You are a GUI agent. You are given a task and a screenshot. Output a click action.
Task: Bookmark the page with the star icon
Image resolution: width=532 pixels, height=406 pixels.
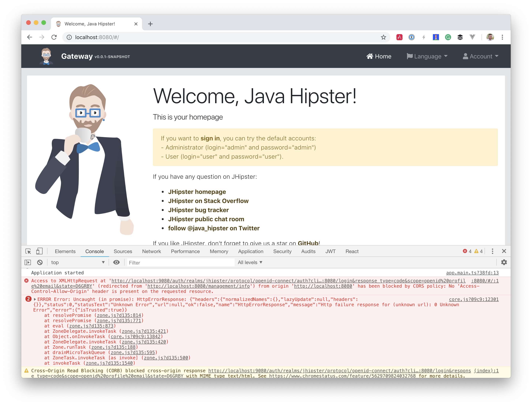(x=383, y=37)
